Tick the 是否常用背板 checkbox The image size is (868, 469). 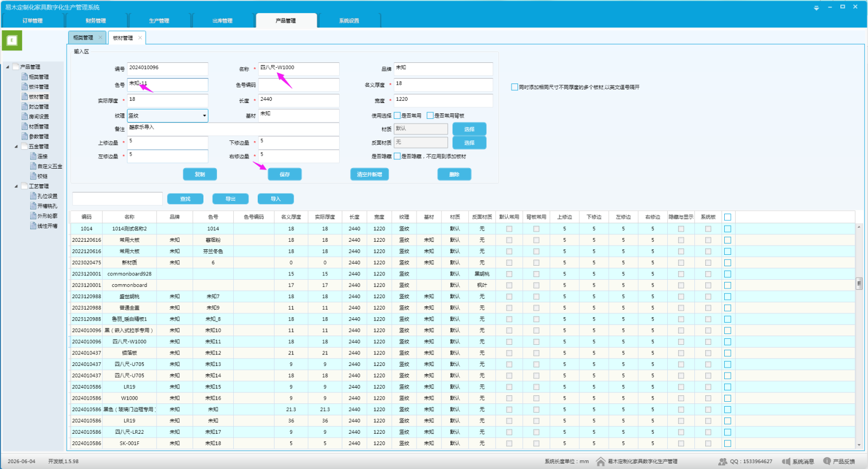pos(430,115)
